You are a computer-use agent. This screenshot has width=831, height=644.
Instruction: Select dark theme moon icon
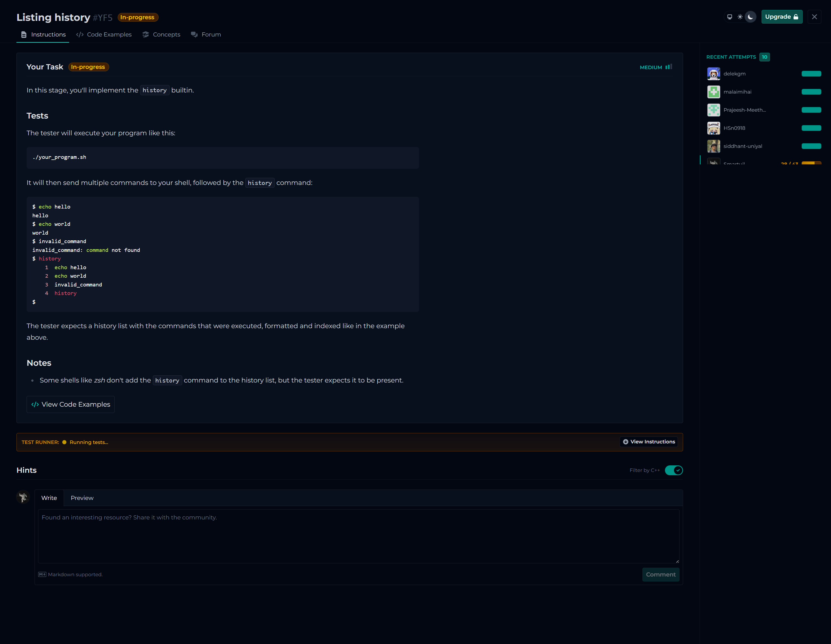[x=750, y=17]
